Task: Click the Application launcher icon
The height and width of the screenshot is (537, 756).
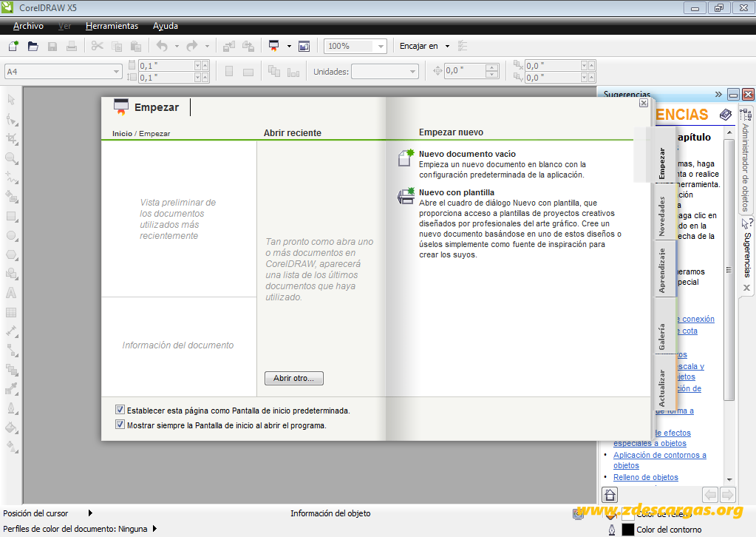Action: pyautogui.click(x=274, y=47)
